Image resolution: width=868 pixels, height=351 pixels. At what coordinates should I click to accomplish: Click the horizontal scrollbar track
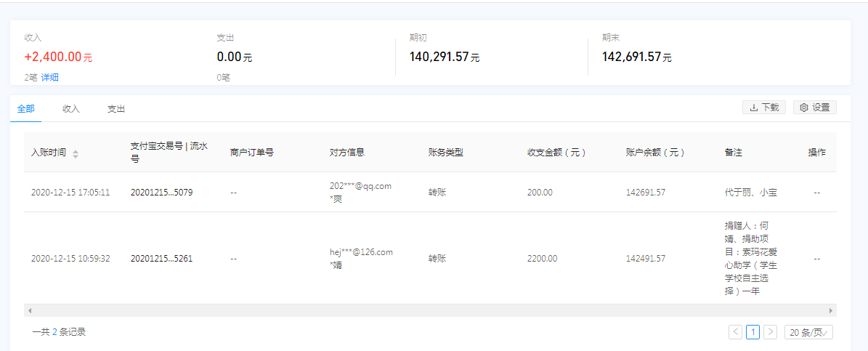430,310
